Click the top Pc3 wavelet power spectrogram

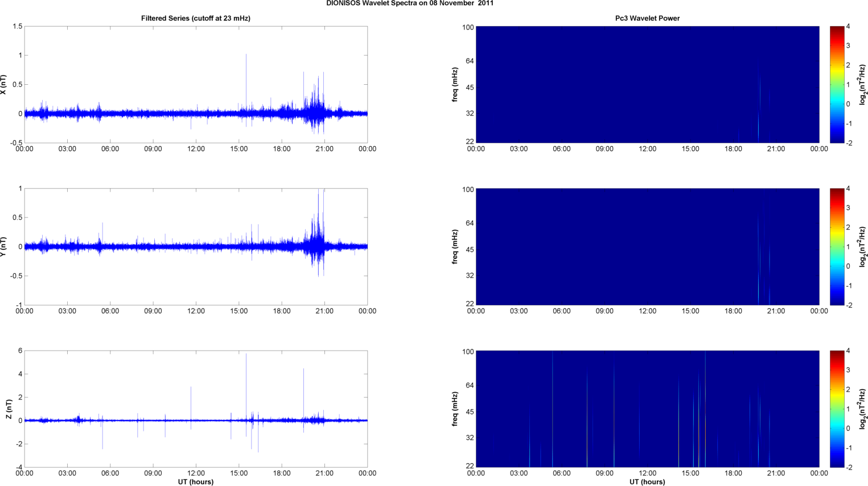[647, 84]
